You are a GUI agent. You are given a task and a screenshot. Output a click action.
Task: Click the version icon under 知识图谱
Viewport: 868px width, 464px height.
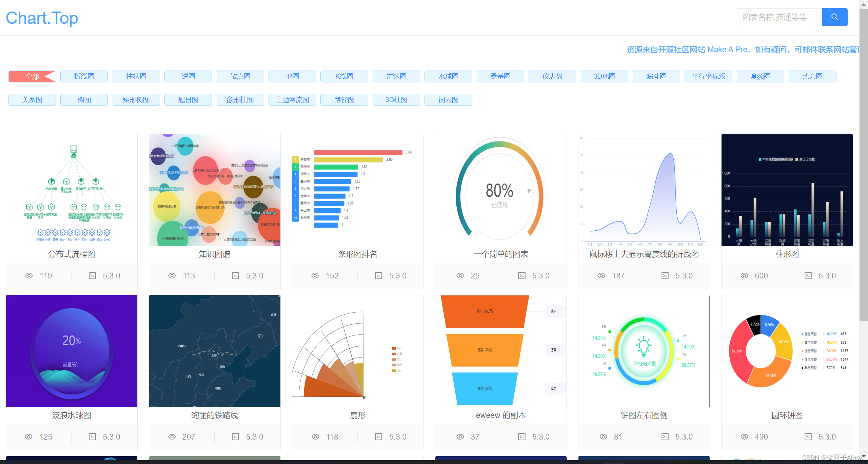point(235,276)
